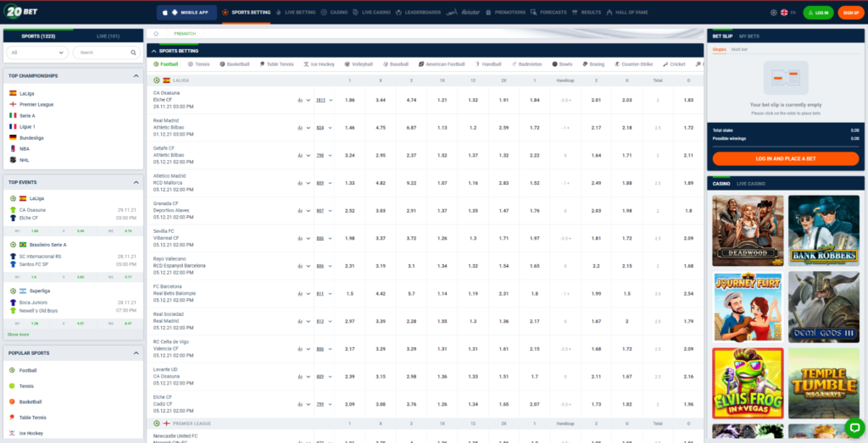Select Baseball in sports filter row
The image size is (868, 443).
point(396,64)
